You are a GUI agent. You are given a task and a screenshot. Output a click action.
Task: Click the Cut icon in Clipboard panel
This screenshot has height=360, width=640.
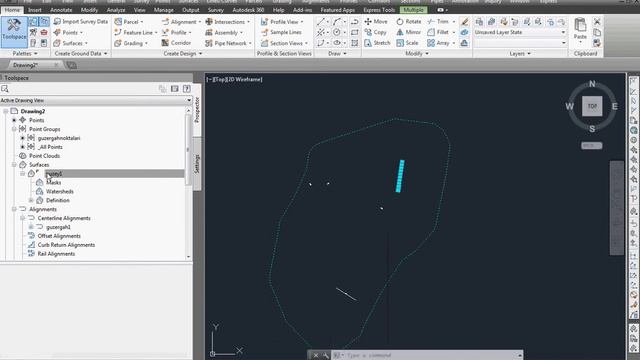click(x=597, y=22)
